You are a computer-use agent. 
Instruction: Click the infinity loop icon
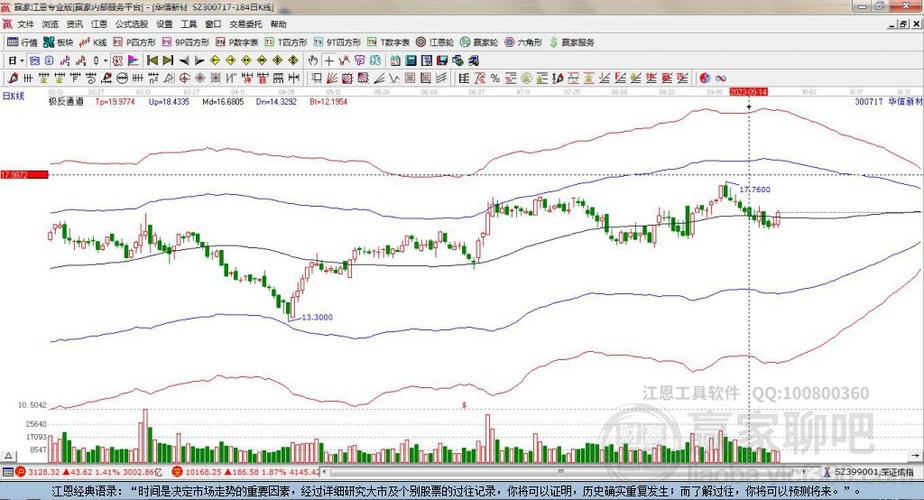pos(721,78)
